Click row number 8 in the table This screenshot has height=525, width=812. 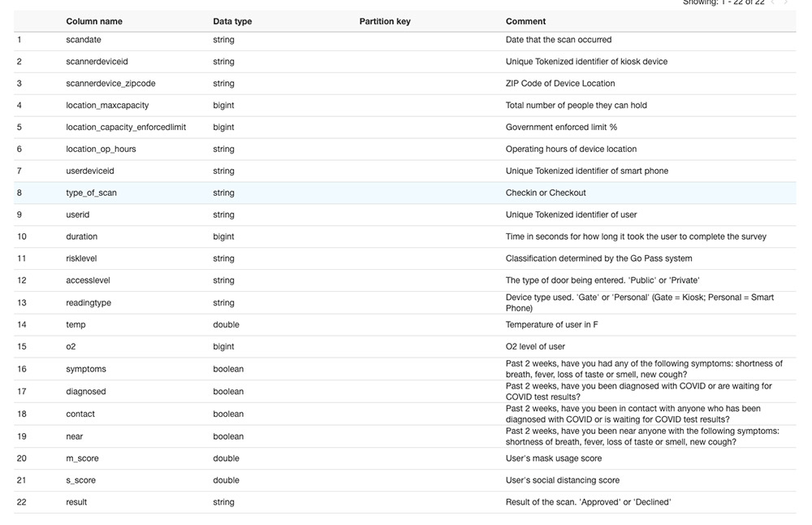pyautogui.click(x=19, y=193)
